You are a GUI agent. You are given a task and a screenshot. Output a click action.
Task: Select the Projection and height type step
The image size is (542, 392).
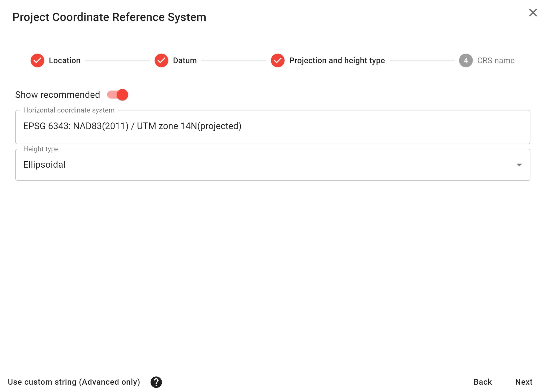[337, 60]
